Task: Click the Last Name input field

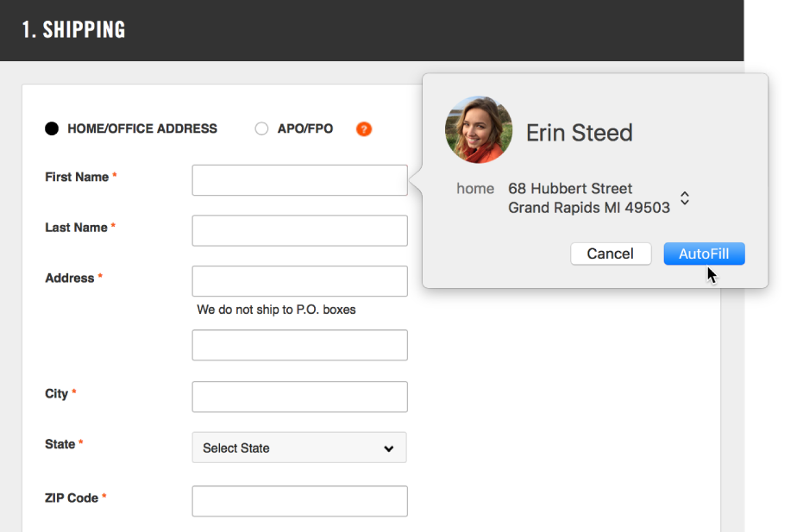Action: point(298,230)
